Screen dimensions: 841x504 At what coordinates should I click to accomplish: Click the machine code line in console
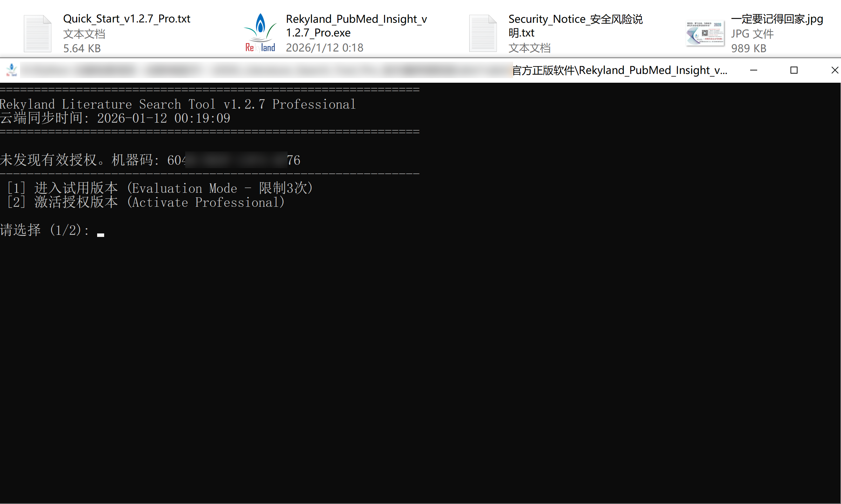click(150, 160)
